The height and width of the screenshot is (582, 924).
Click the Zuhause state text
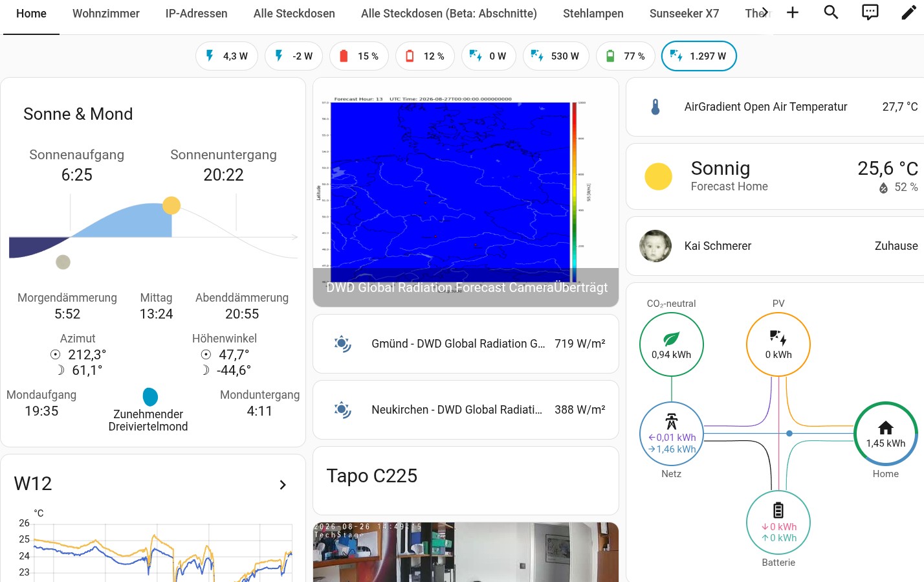[896, 246]
